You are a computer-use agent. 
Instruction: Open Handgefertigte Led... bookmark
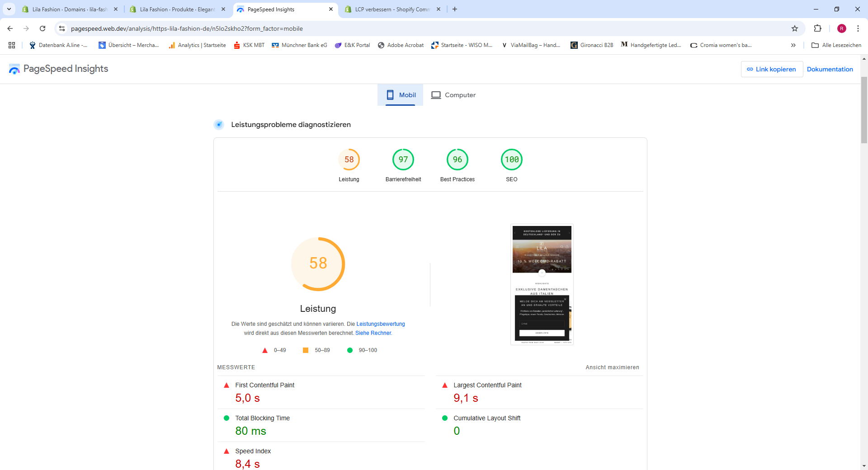(651, 45)
